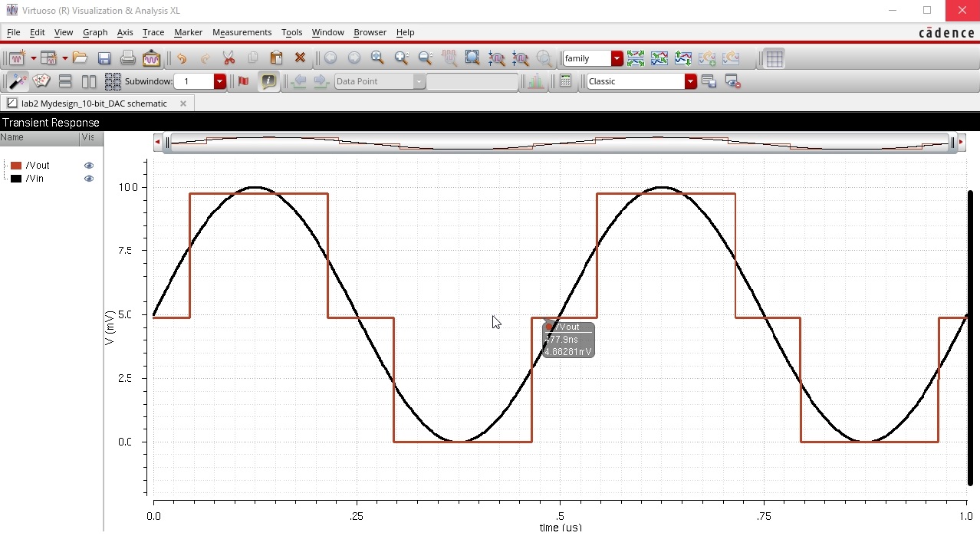Click the Cut (scissors) toolbar icon
The image size is (980, 536).
tap(229, 58)
